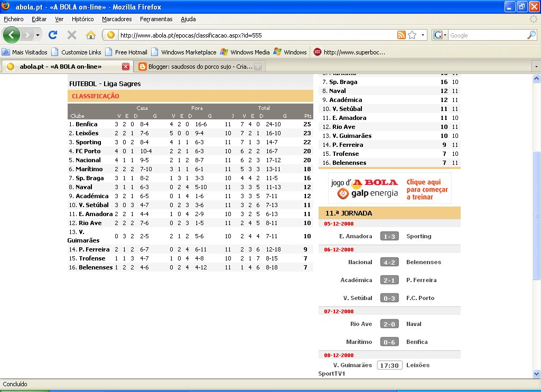Click the 17:30 kickoff time box
Image resolution: width=541 pixels, height=392 pixels.
click(x=389, y=365)
